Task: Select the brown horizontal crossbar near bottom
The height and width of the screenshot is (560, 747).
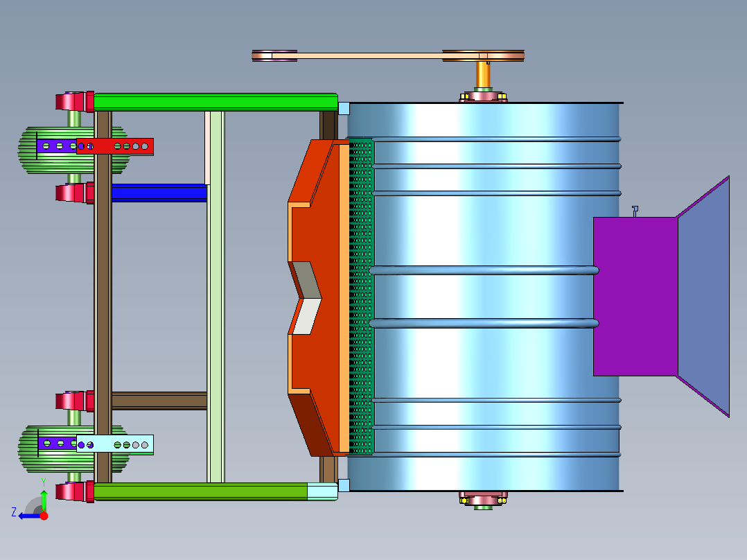Action: [x=159, y=401]
